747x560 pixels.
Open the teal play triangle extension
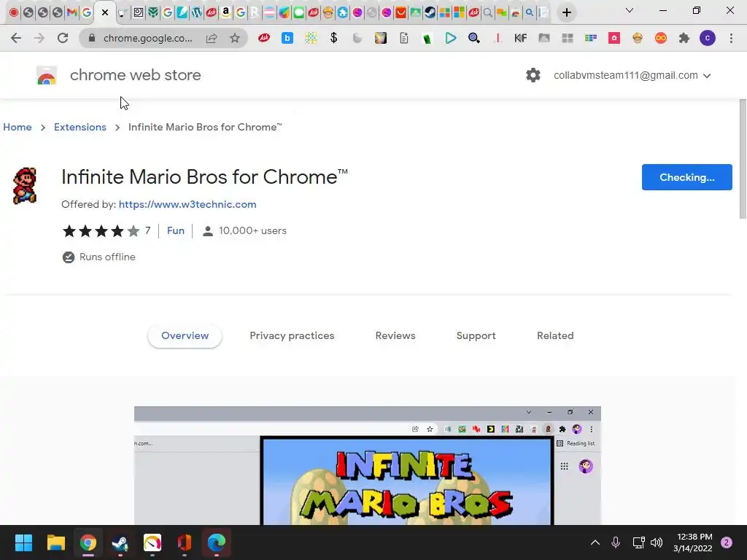(451, 38)
